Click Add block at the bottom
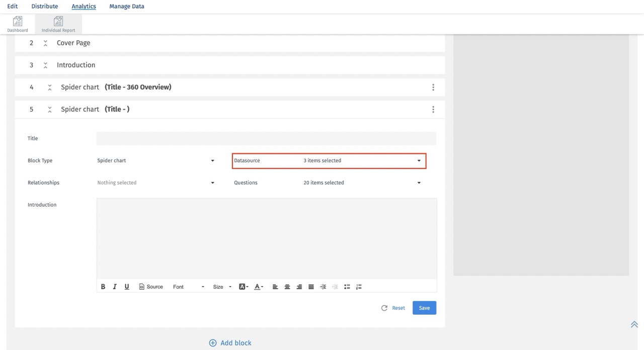 230,342
